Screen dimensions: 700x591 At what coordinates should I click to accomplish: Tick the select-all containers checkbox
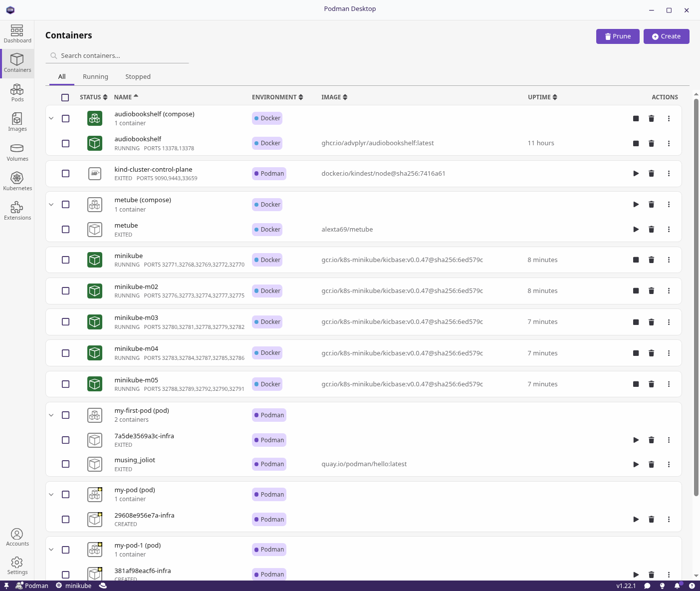point(65,97)
